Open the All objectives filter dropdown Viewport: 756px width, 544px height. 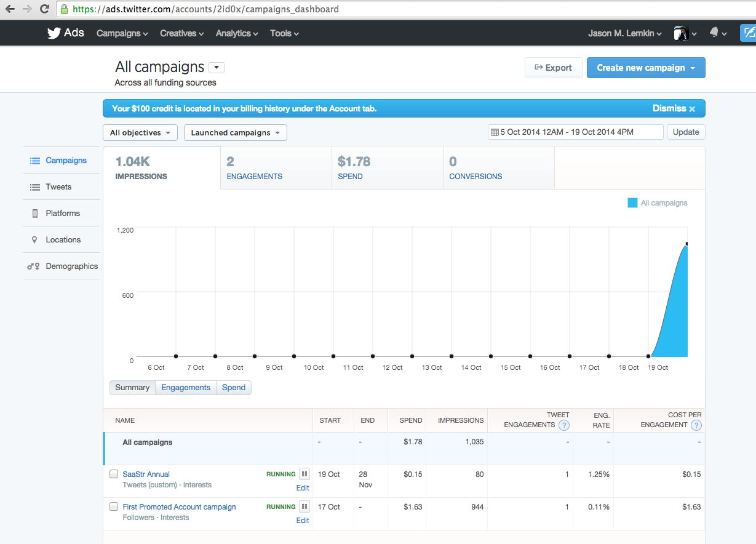(x=140, y=133)
